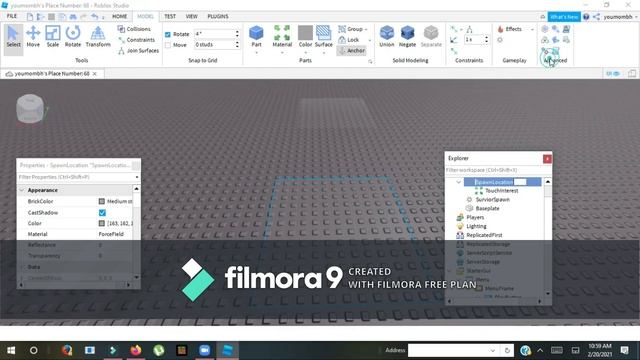Open the youmombh account dropdown

[x=620, y=17]
